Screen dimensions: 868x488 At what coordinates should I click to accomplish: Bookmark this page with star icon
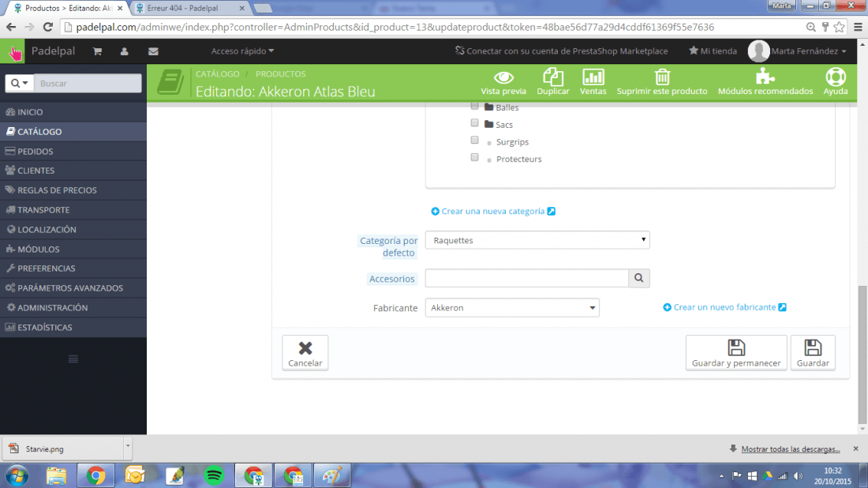[840, 27]
